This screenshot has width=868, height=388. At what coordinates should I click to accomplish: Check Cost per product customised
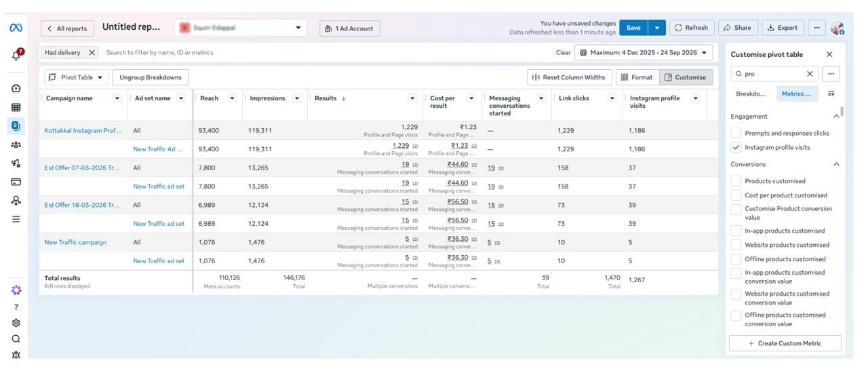(x=736, y=195)
